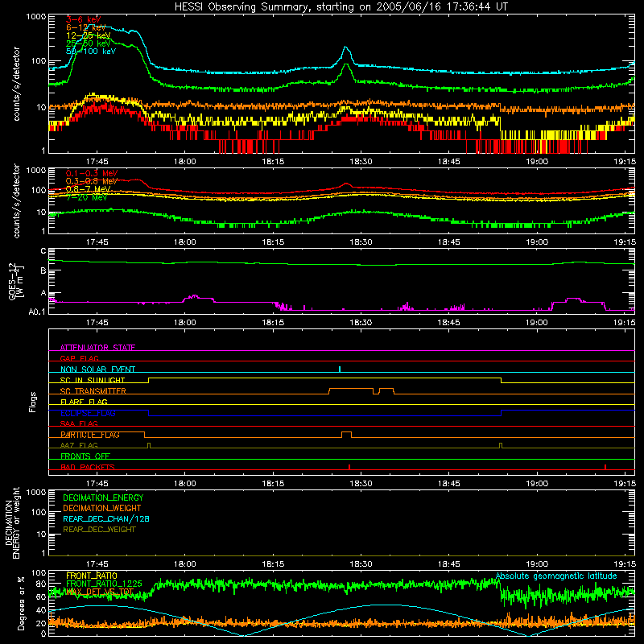The image size is (644, 644).
Task: Click the 'Degrees or %' axis label
Action: (21, 603)
